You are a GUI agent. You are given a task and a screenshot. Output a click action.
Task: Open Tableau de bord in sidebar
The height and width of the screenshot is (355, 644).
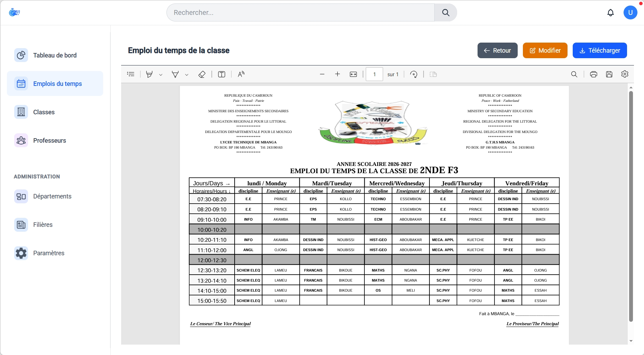click(x=55, y=55)
